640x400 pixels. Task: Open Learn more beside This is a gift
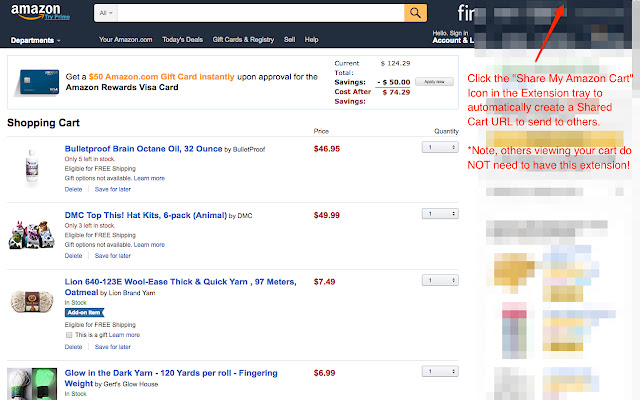click(124, 335)
